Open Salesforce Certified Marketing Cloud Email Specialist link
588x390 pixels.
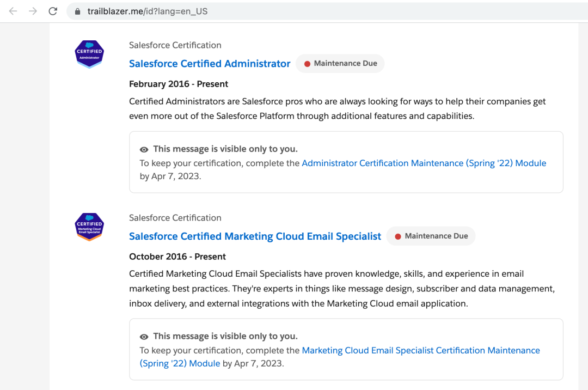click(x=255, y=236)
